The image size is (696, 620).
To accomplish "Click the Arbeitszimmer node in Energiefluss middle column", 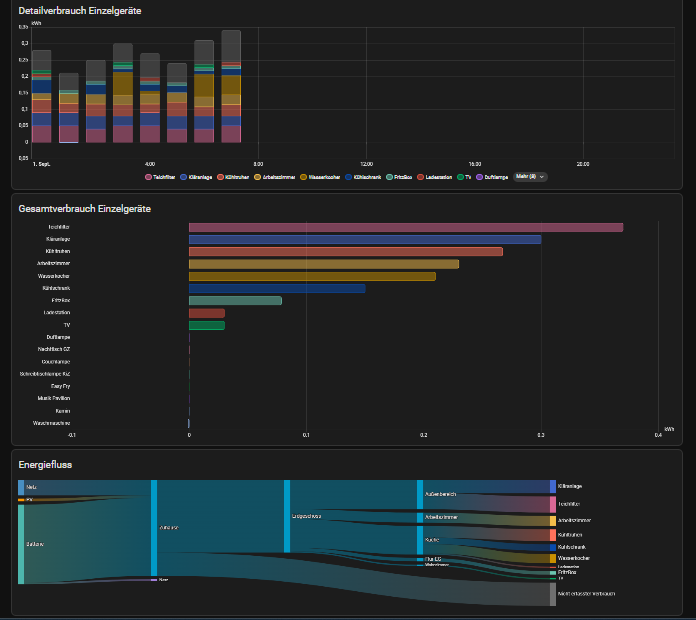I will tap(420, 518).
